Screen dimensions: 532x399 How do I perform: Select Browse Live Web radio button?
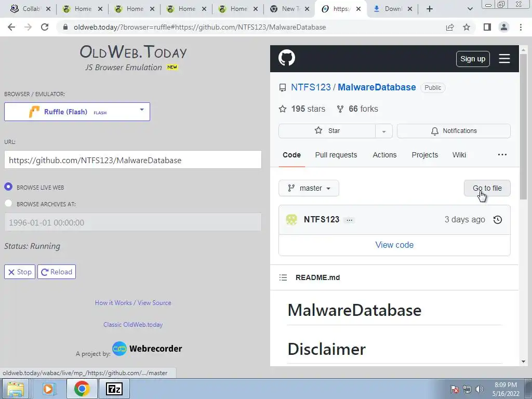[8, 187]
